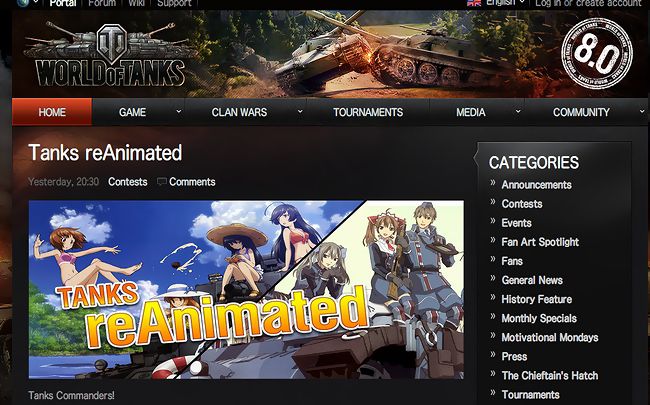Expand the GAME menu dropdown arrow

pos(179,111)
